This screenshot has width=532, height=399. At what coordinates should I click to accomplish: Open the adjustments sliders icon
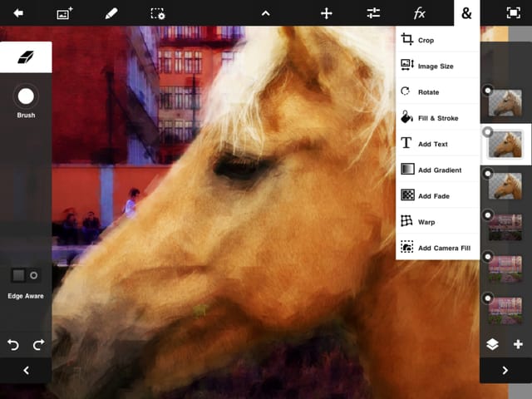click(373, 13)
